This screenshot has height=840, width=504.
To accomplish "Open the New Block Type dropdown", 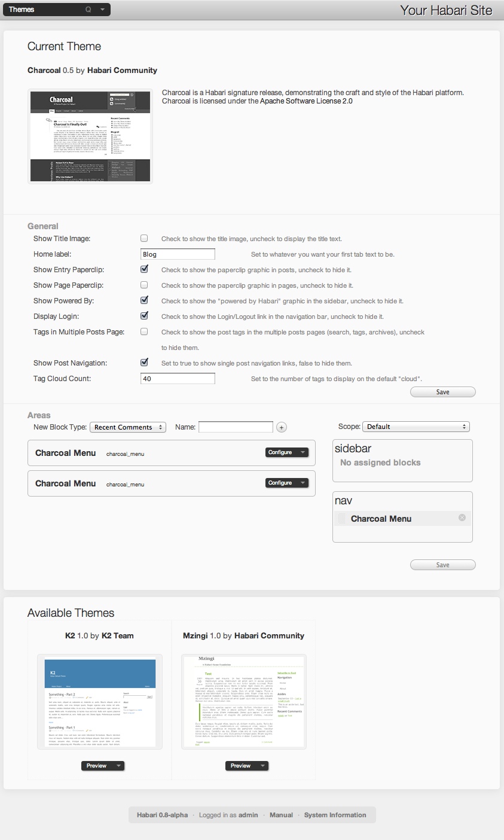I will tap(128, 427).
